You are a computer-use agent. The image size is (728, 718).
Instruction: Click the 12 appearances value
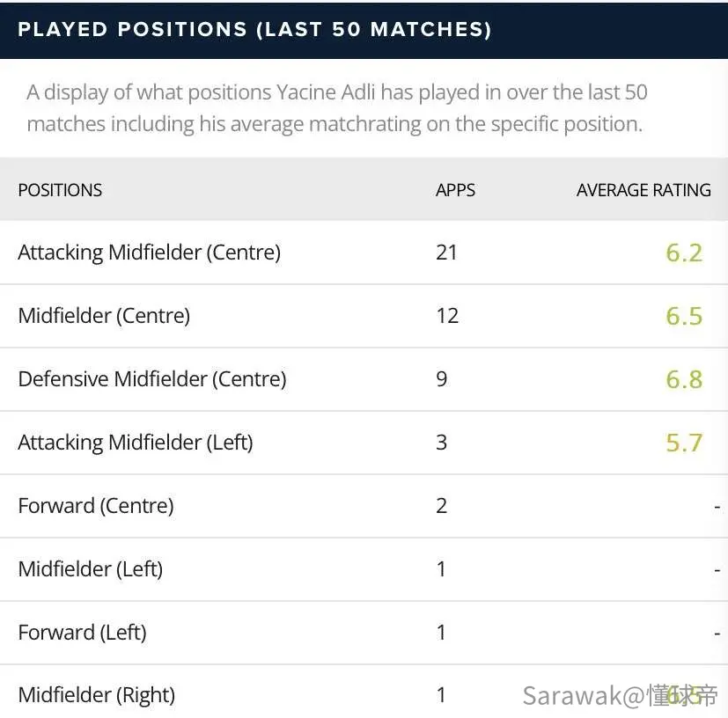click(x=447, y=316)
